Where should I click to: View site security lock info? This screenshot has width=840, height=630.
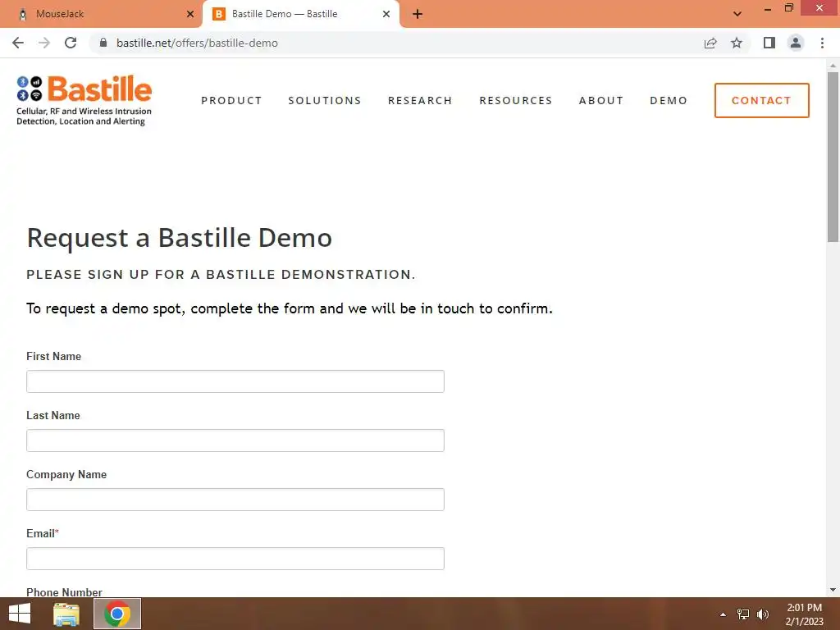click(x=103, y=43)
